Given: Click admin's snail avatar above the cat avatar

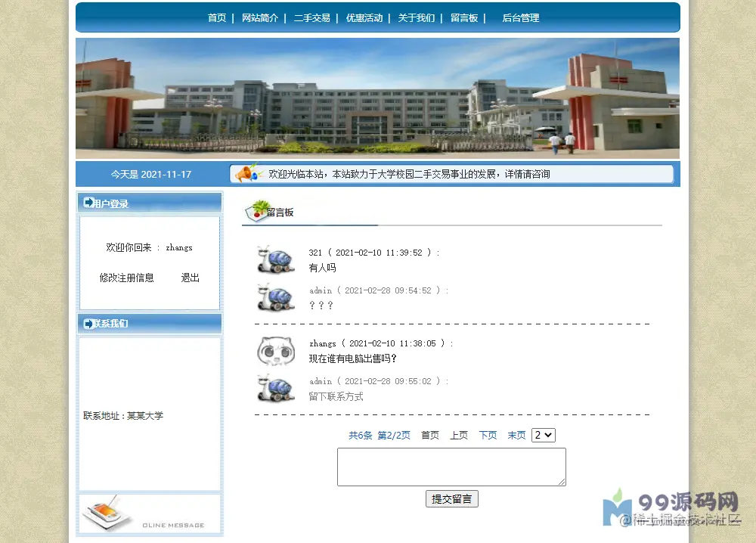Looking at the screenshot, I should pos(276,297).
